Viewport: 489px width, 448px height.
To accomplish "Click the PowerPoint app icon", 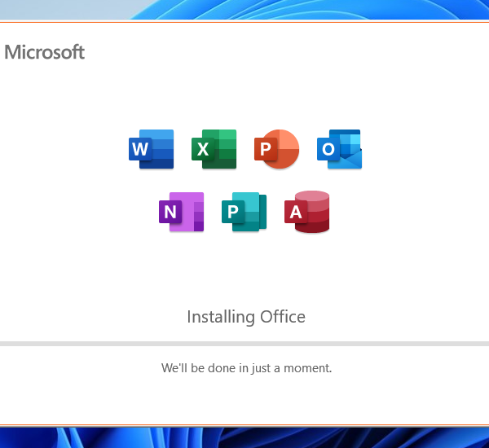I will pyautogui.click(x=276, y=149).
